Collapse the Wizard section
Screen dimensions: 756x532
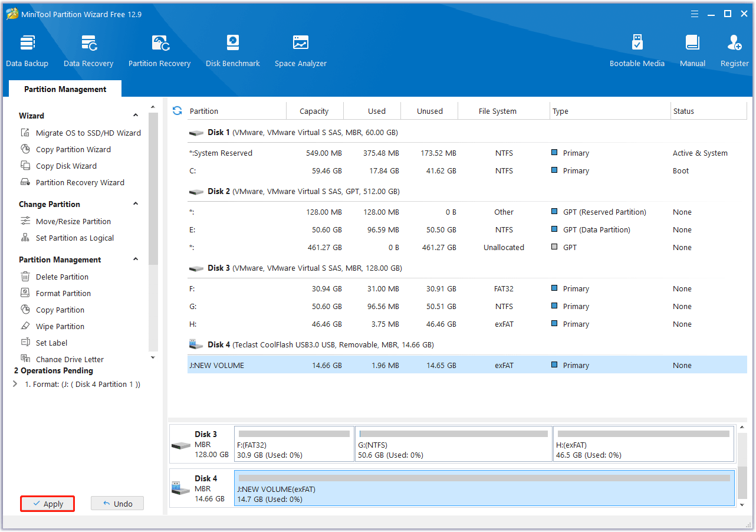pos(136,116)
